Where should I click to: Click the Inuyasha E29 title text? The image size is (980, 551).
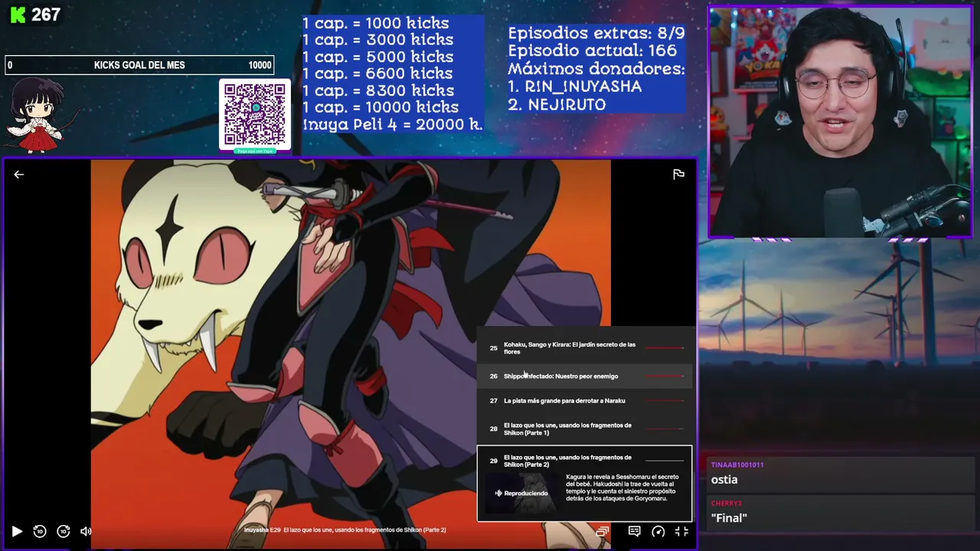(x=345, y=530)
